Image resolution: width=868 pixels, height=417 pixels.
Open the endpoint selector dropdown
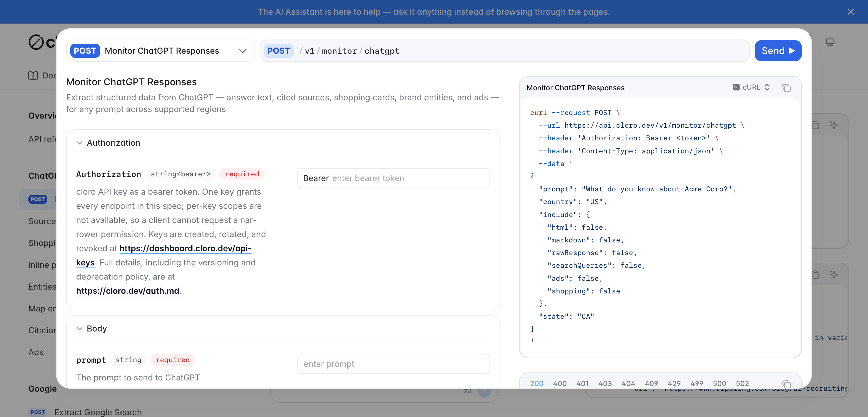tap(160, 51)
